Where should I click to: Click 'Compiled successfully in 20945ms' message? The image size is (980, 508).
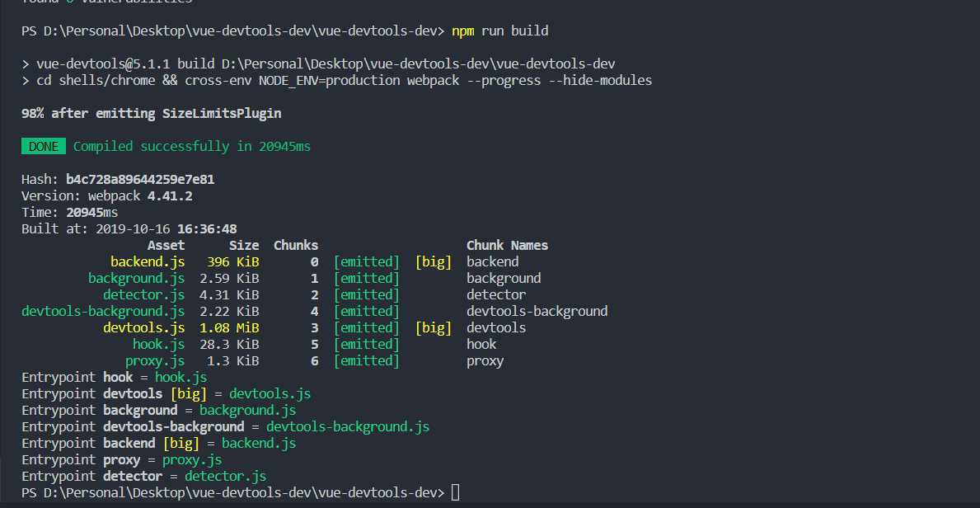(192, 147)
